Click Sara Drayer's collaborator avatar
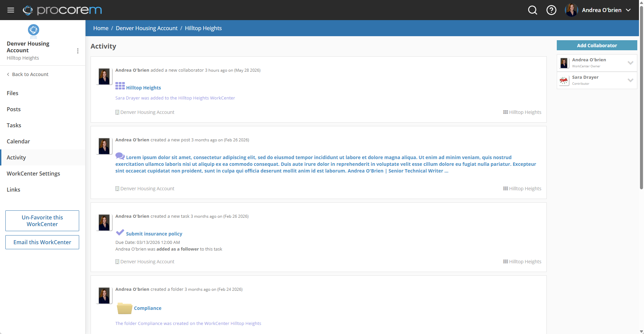This screenshot has height=334, width=644. [x=564, y=80]
